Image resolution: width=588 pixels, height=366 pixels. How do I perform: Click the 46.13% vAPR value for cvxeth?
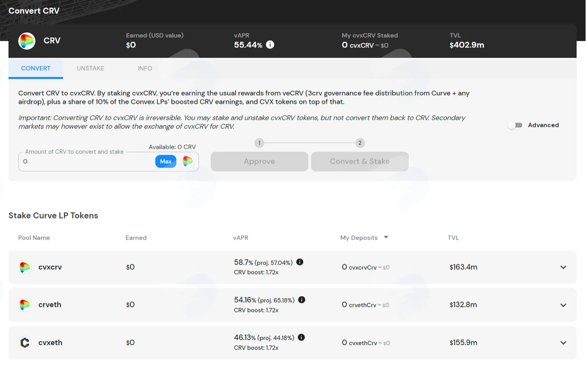245,338
